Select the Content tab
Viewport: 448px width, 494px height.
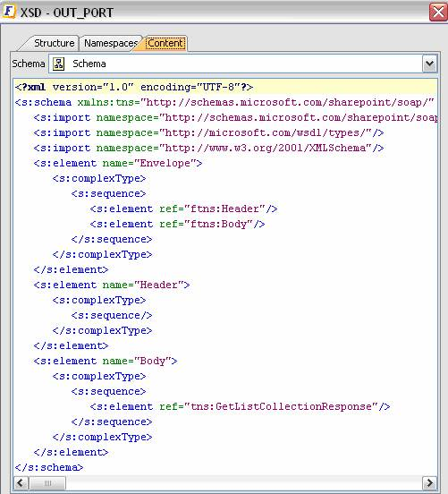(165, 43)
